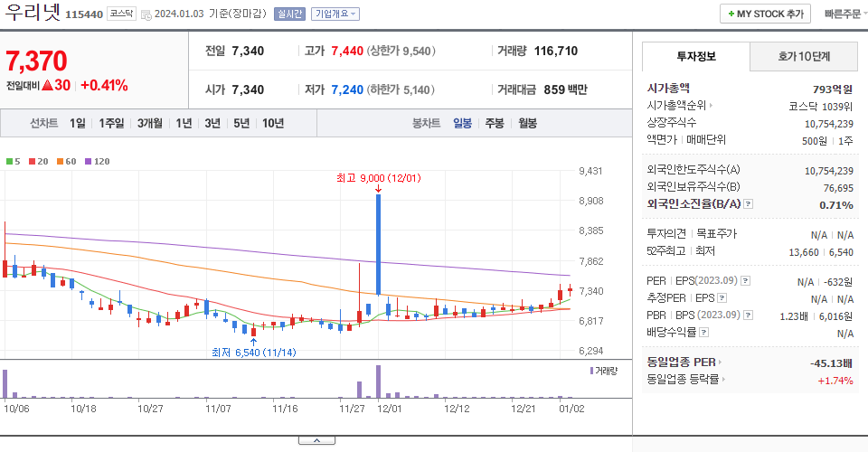Select the 5년 line chart period
Image resolution: width=868 pixels, height=452 pixels.
click(241, 123)
